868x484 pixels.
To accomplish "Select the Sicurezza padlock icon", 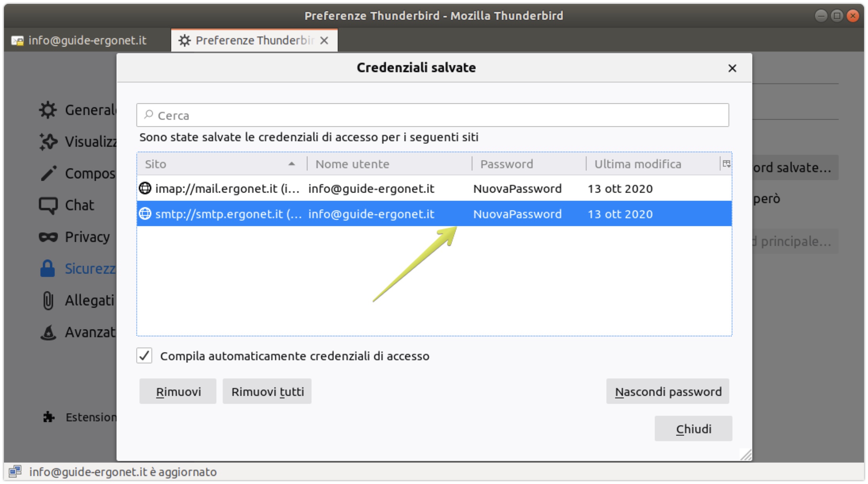I will [48, 269].
